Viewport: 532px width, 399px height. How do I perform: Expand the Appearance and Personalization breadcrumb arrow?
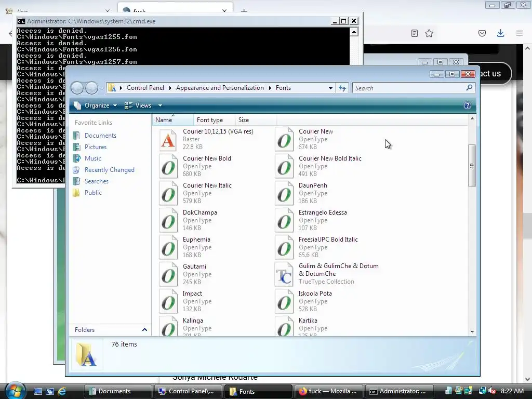(x=270, y=88)
